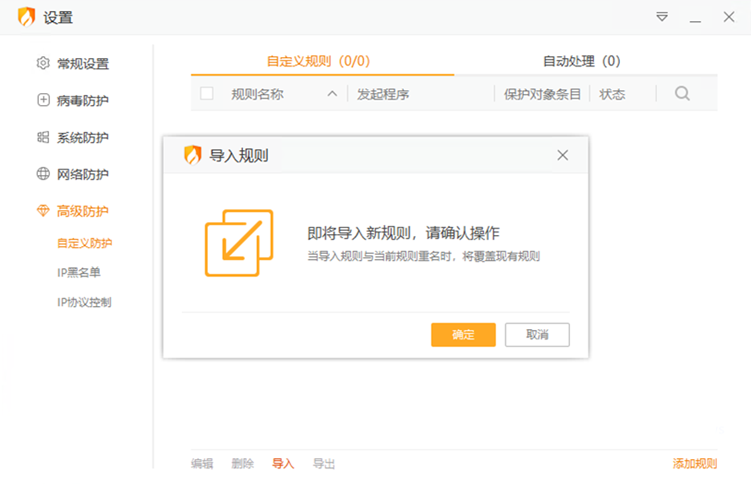Open the dropdown menu icon in title bar

coord(662,17)
